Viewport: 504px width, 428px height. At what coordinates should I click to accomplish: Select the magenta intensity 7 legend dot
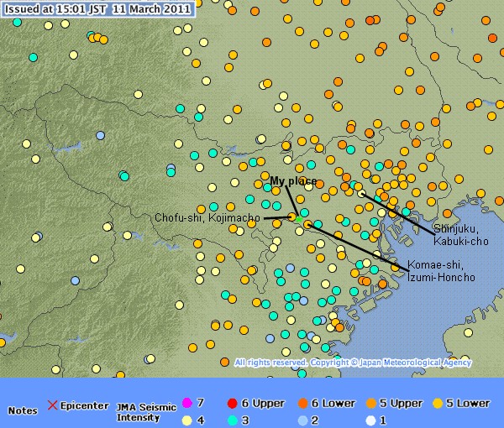pos(186,404)
